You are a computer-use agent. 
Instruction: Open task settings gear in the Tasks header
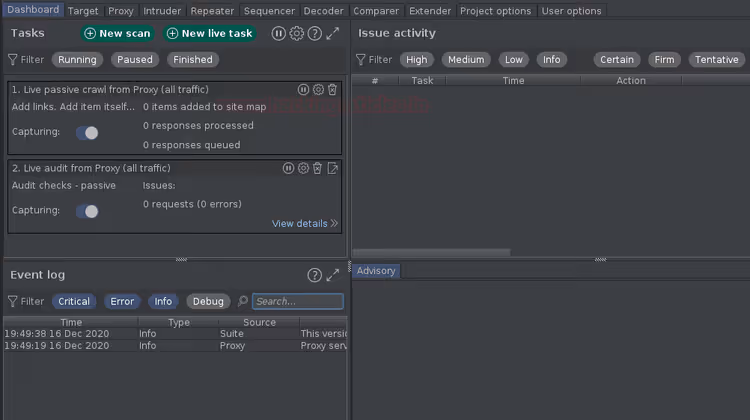[x=297, y=33]
